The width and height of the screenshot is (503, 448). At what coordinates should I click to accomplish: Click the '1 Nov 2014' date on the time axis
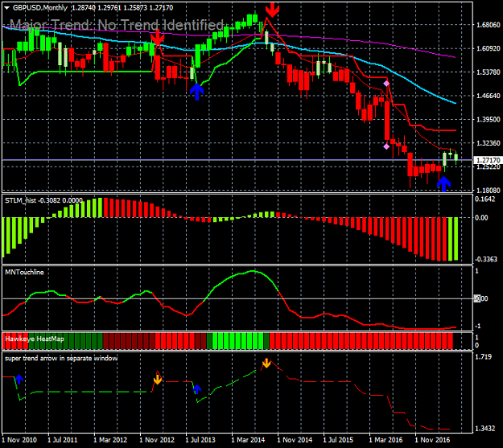(x=295, y=440)
